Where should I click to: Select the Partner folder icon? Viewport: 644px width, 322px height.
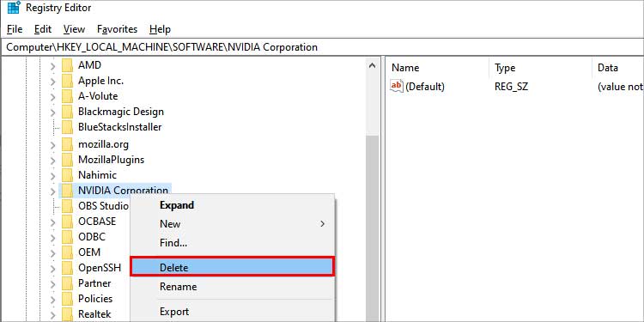coord(67,284)
